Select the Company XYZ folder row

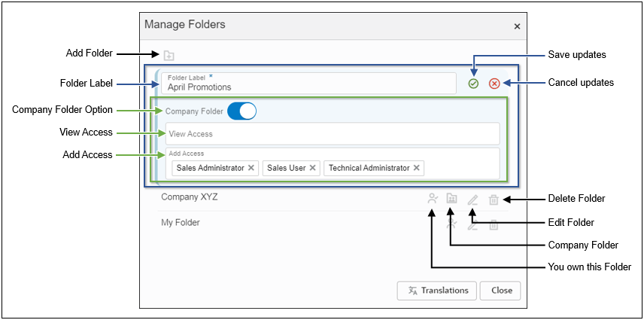point(263,198)
